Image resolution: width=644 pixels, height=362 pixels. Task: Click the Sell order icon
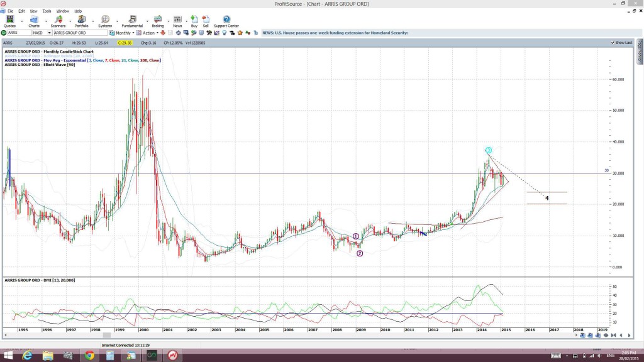pos(206,21)
